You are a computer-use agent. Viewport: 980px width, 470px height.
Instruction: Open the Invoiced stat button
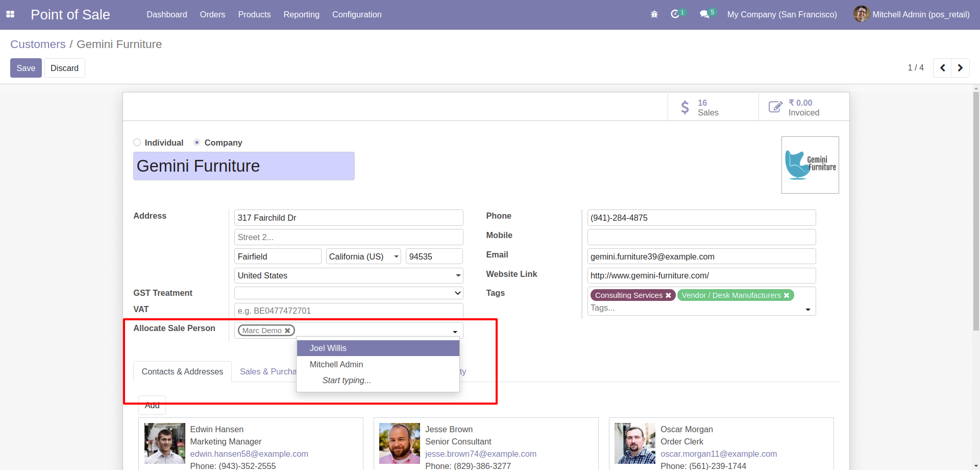[804, 107]
